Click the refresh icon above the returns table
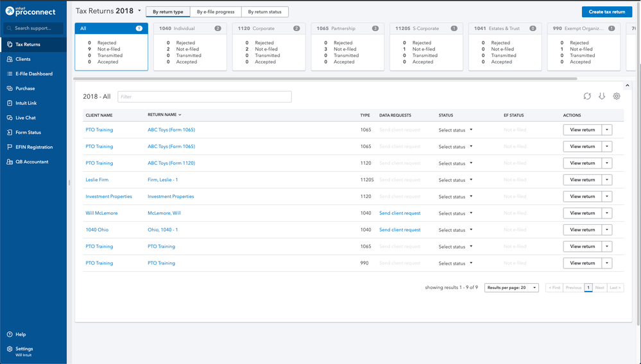This screenshot has height=364, width=641. (x=586, y=96)
